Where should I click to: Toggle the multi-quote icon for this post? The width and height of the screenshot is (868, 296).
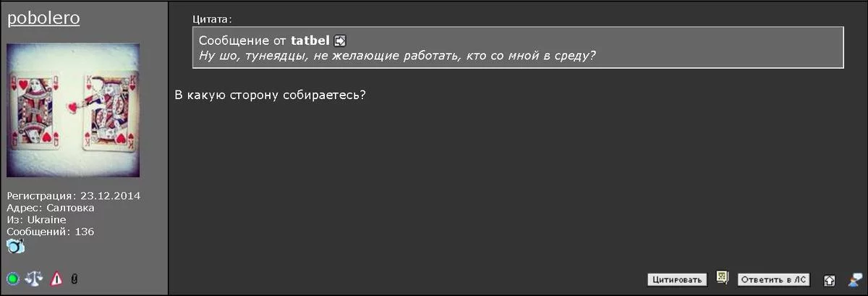tap(722, 278)
